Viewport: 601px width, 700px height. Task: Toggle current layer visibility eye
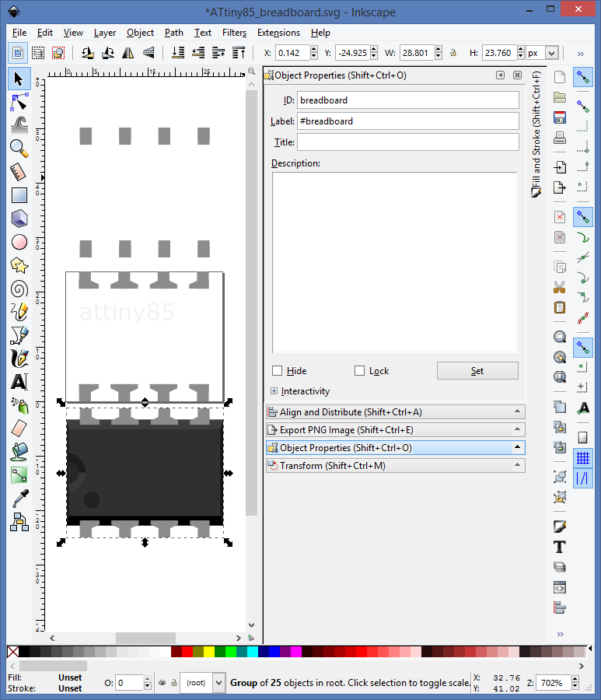162,683
